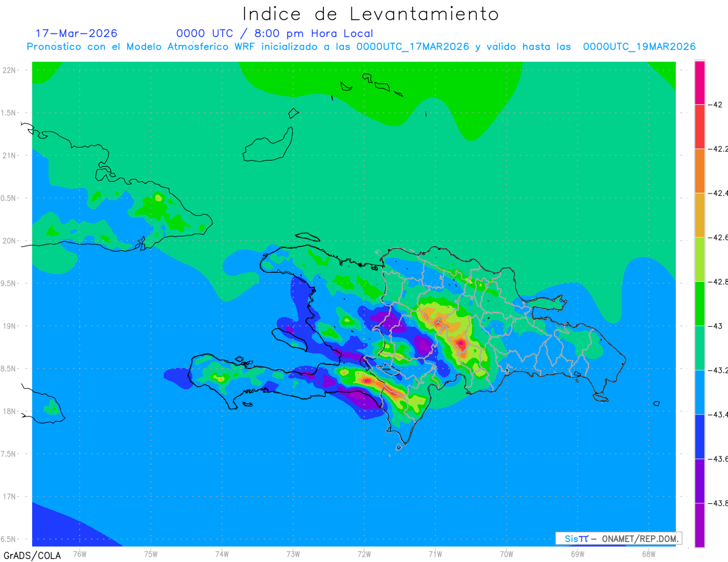Click the yellow-orange swatch in the color scale
The image size is (728, 562).
point(699,215)
